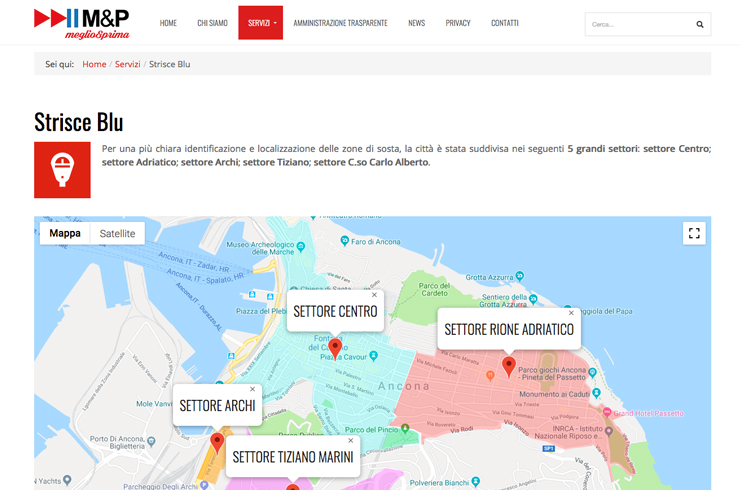This screenshot has height=490, width=740.
Task: Click the Polveriera Bianchi pin
Action: click(x=476, y=482)
